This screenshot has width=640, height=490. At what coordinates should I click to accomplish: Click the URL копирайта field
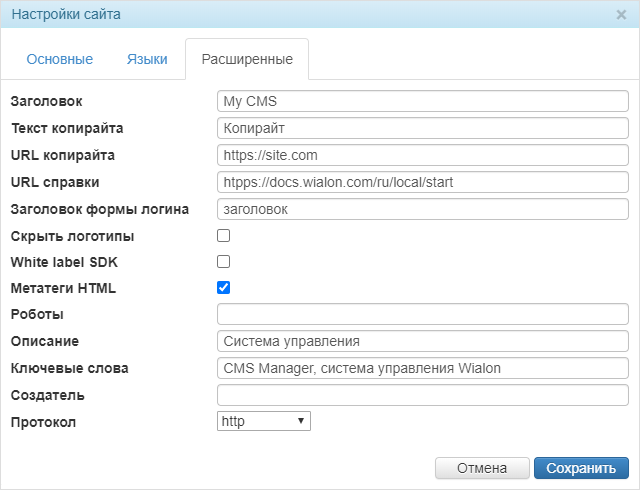[x=422, y=155]
